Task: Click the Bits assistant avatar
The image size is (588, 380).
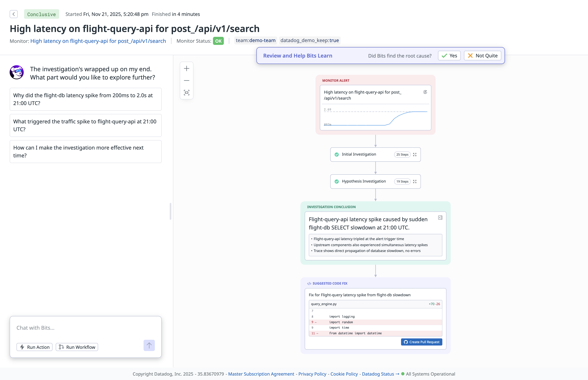Action: [17, 72]
